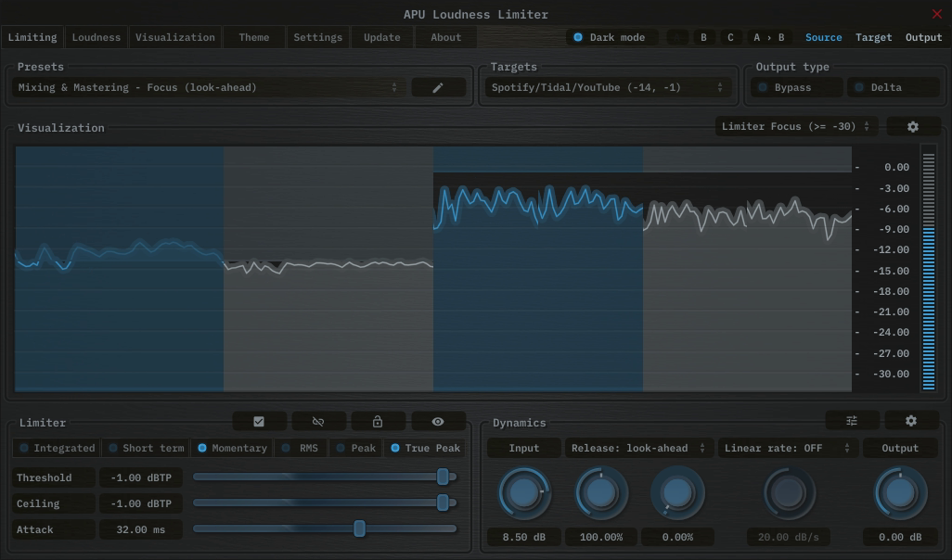Click the broken-link channel unlink icon

(318, 421)
